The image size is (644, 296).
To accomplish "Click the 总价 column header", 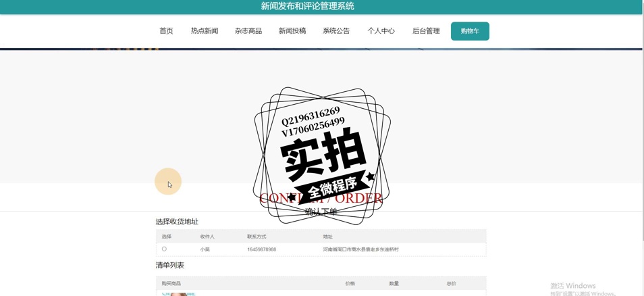I will (x=451, y=283).
